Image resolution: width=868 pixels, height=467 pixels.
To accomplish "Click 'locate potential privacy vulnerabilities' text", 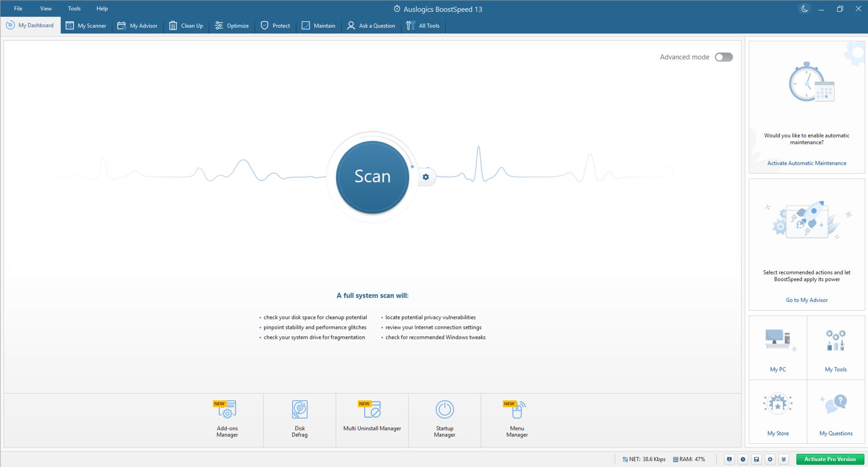I will 430,318.
